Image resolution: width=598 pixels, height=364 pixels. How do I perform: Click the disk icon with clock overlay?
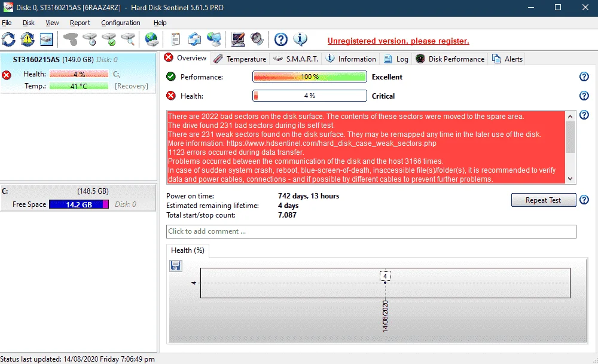[x=90, y=39]
